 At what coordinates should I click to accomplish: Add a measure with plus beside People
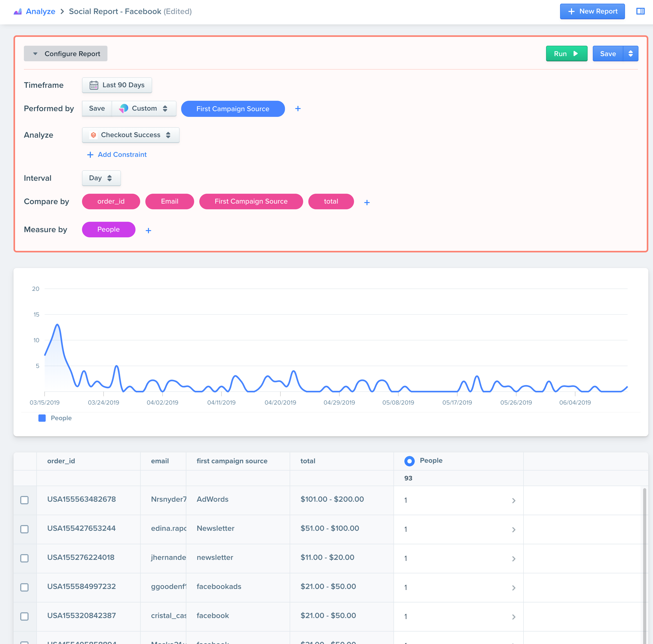[148, 230]
